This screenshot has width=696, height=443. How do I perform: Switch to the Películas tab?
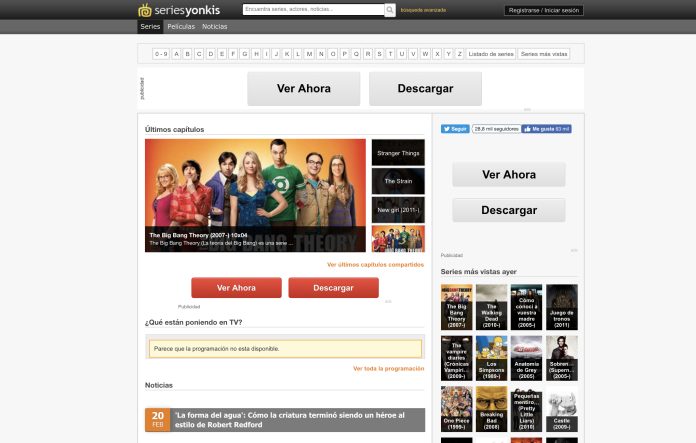tap(181, 27)
